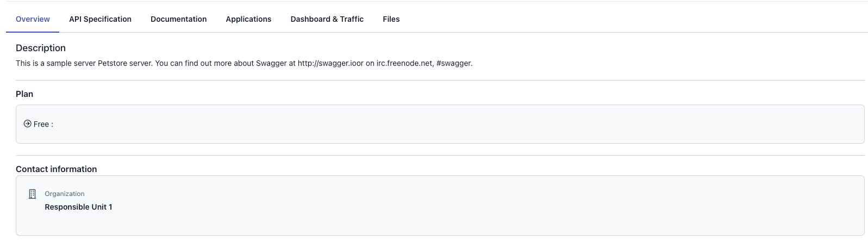Image resolution: width=868 pixels, height=251 pixels.
Task: Select the Responsible Unit 1 name
Action: click(78, 207)
